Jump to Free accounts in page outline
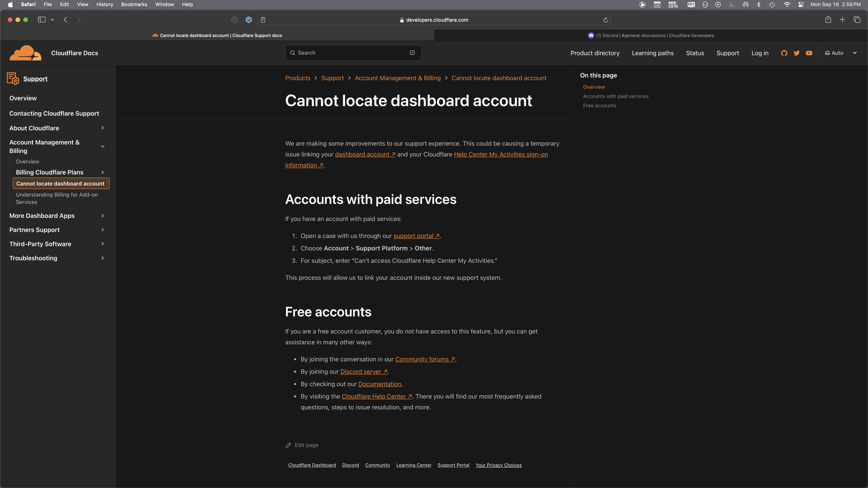 pos(599,105)
